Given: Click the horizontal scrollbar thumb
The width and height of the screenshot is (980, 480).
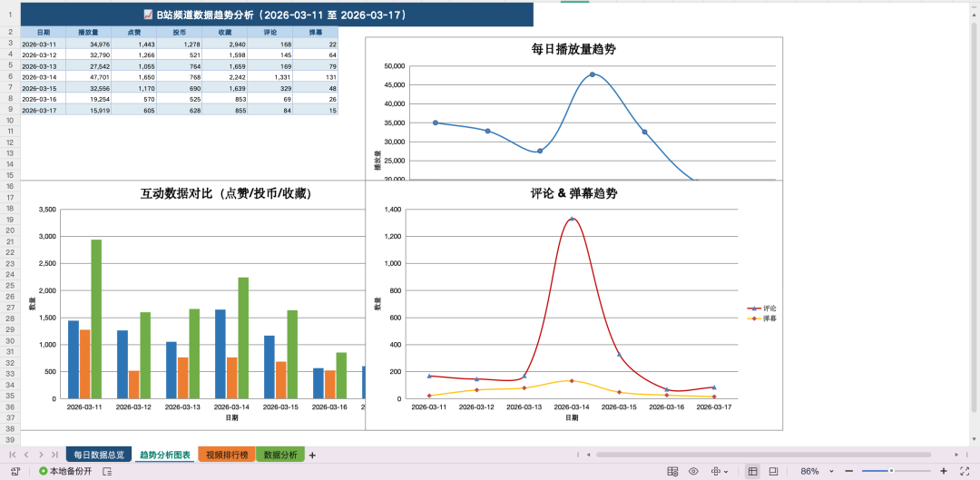Looking at the screenshot, I should 763,455.
